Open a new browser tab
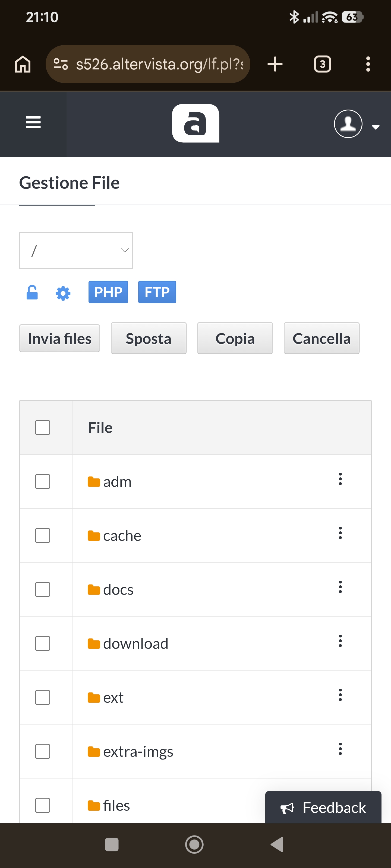Screen dimensions: 391x868 tap(275, 64)
